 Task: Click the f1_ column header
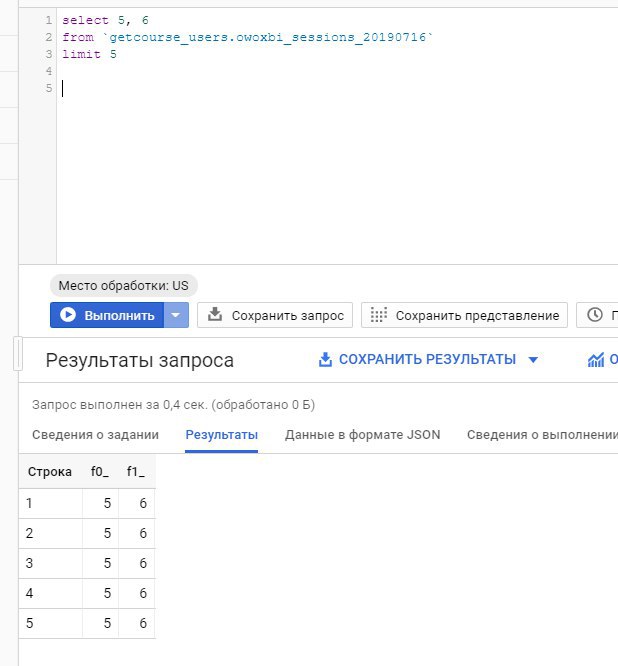click(x=136, y=471)
